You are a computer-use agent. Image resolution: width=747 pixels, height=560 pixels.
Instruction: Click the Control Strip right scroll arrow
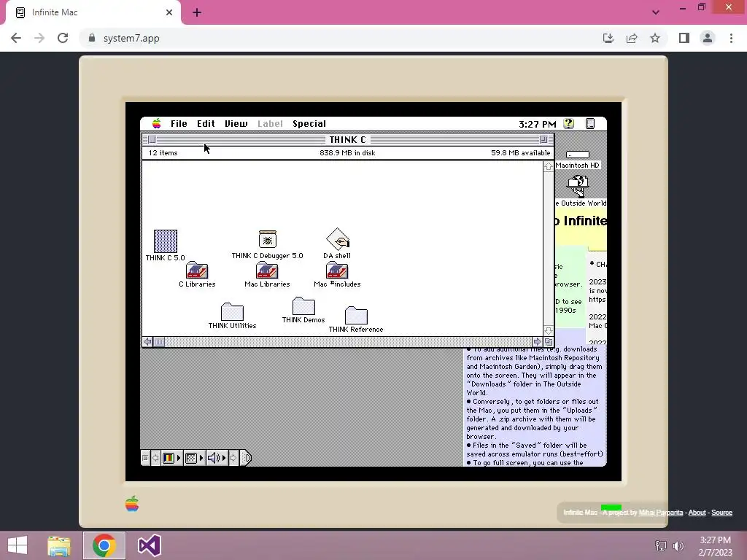pos(233,458)
